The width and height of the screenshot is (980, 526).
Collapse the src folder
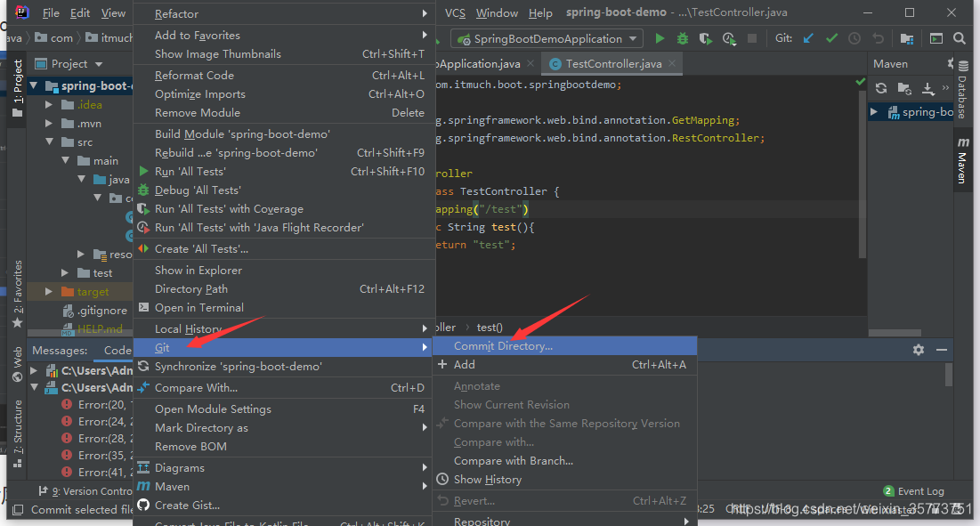point(49,142)
